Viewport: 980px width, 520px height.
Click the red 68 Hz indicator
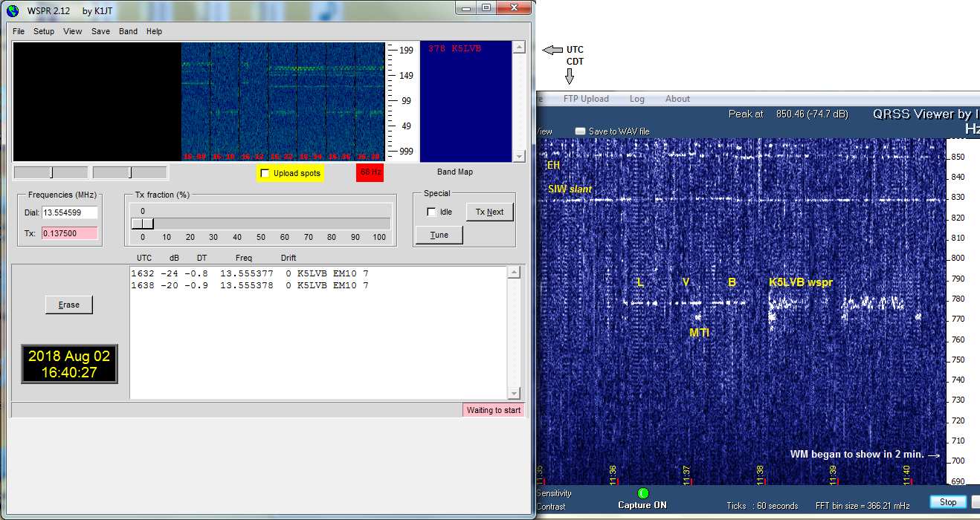pyautogui.click(x=370, y=172)
